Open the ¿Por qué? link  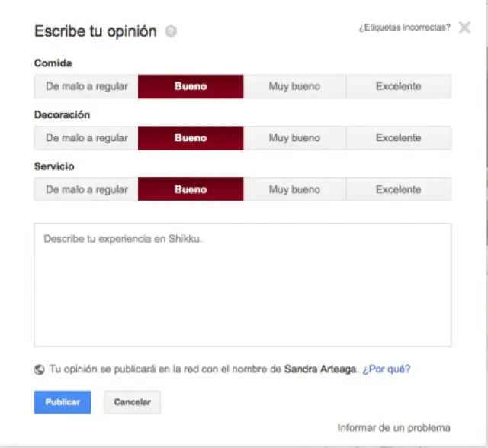click(x=387, y=369)
